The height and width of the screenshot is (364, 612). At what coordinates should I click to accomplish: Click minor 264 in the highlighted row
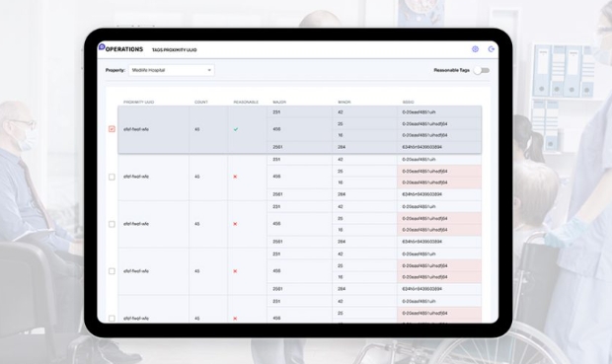pyautogui.click(x=342, y=147)
